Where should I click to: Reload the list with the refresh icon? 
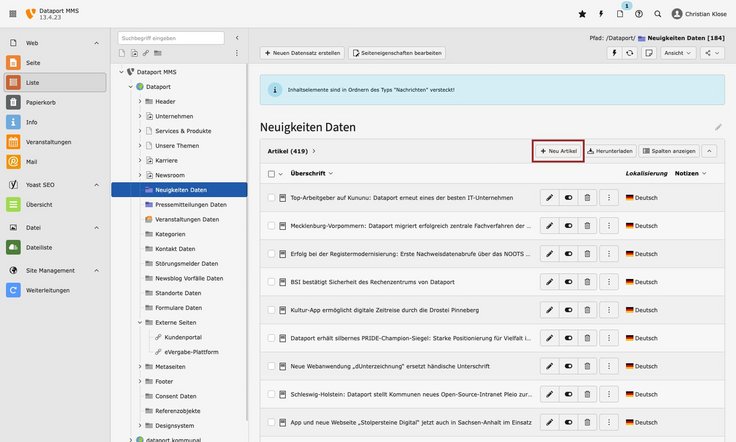pos(629,52)
